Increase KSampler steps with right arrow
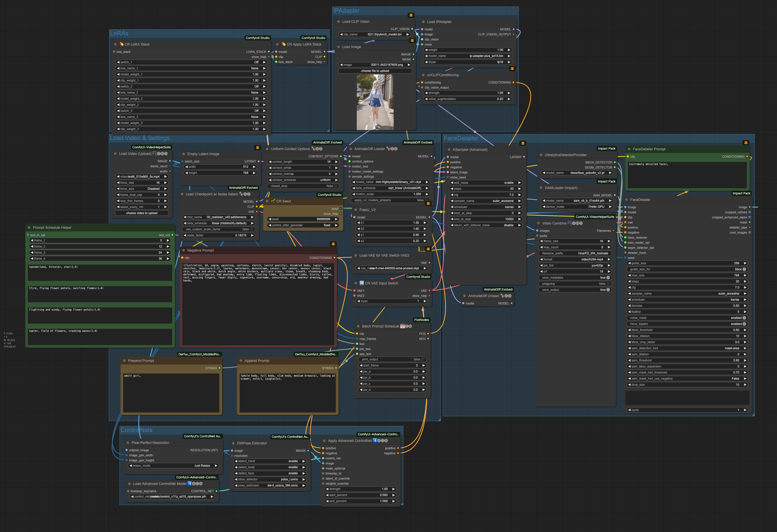 point(520,189)
